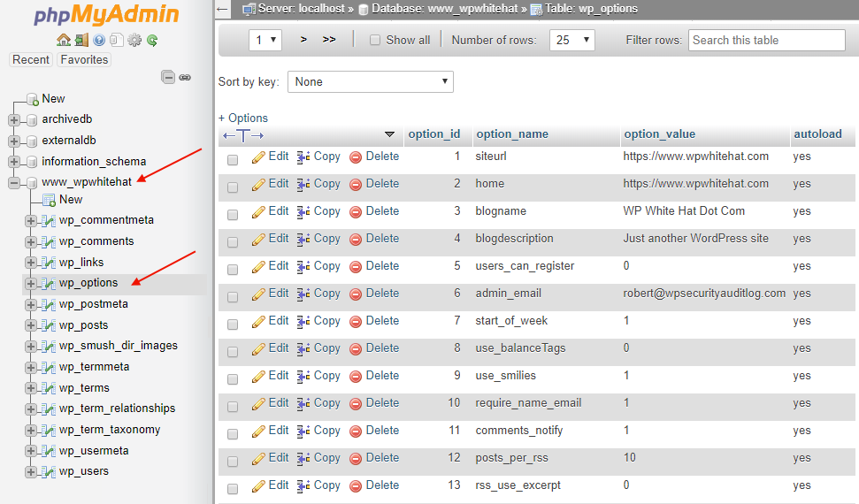The image size is (859, 504).
Task: Expand the archivedb database node
Action: (14, 120)
